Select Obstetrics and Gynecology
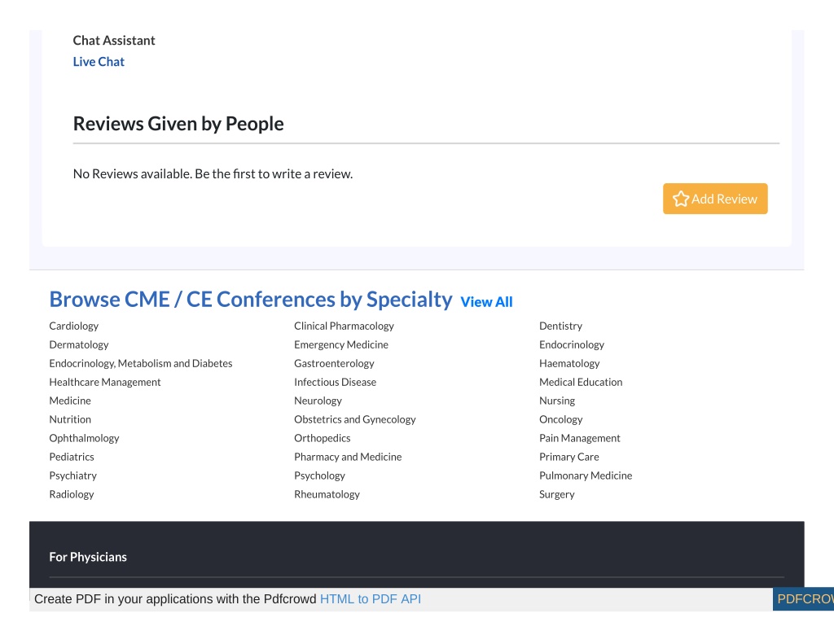 [355, 419]
